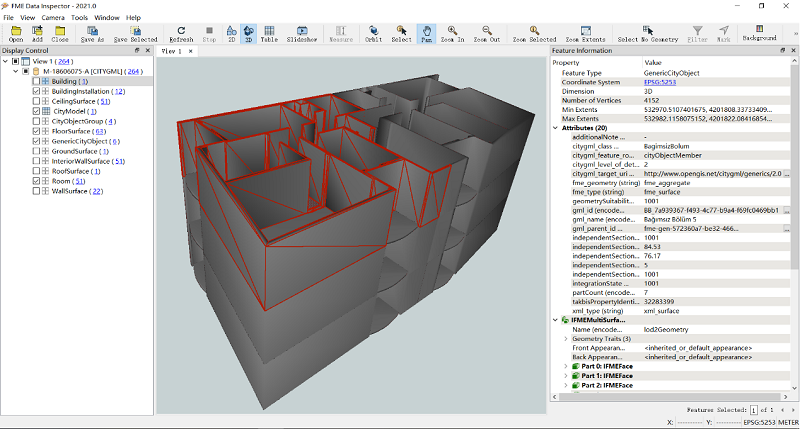This screenshot has width=800, height=429.
Task: Click the Save As toolbar icon
Action: [x=92, y=34]
